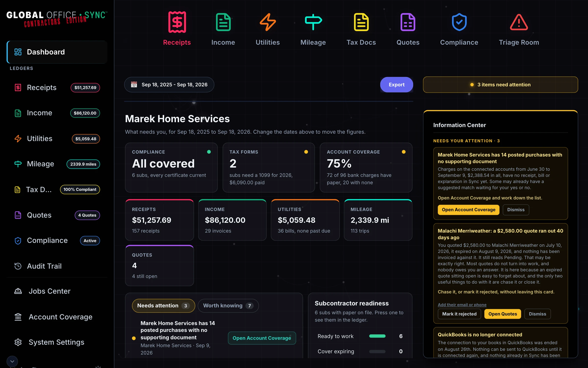The height and width of the screenshot is (368, 588).
Task: Click the Open Quotes button
Action: [x=503, y=314]
